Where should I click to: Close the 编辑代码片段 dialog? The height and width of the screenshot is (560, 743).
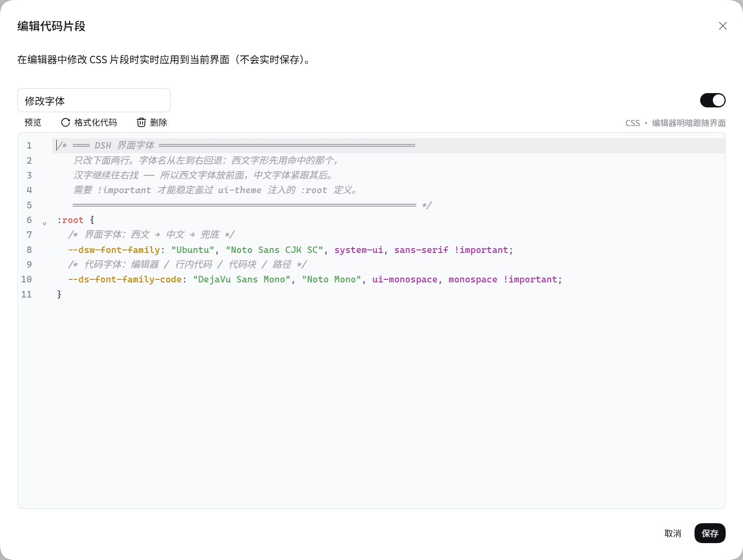[x=723, y=26]
